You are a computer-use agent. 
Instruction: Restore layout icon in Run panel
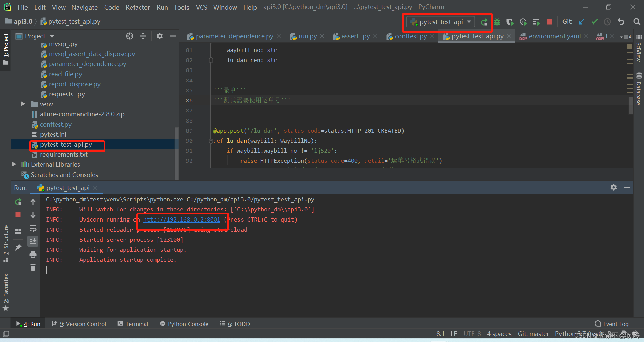(x=18, y=231)
